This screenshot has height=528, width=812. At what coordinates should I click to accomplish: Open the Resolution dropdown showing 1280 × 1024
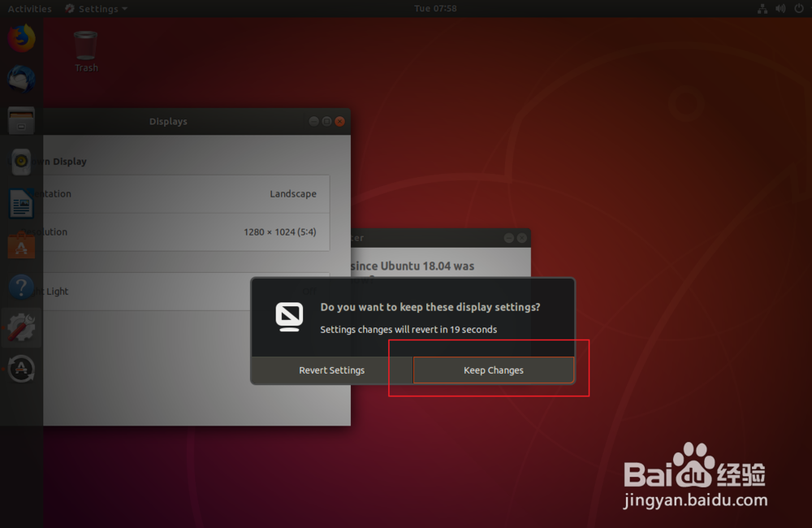point(276,232)
